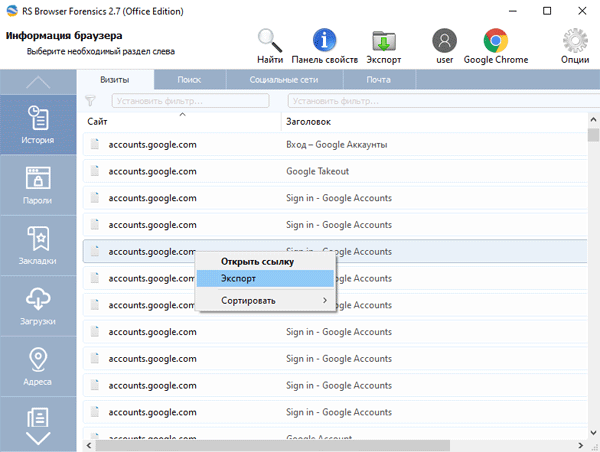Click the RS Browser Forensics app logo

12,11
